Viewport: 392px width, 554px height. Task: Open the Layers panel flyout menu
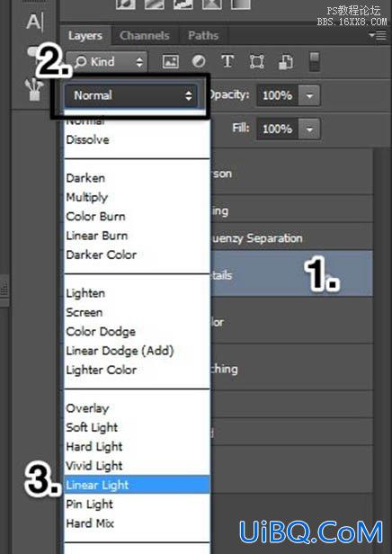pyautogui.click(x=378, y=35)
